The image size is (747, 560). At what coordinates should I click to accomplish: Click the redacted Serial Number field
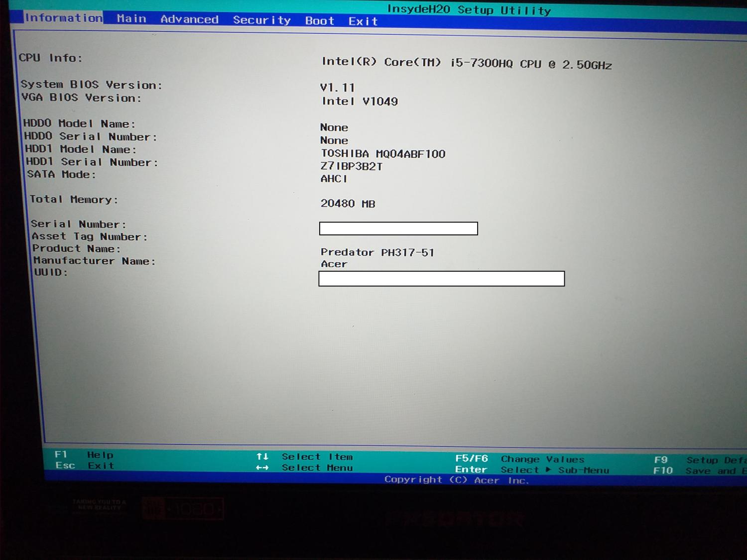398,228
